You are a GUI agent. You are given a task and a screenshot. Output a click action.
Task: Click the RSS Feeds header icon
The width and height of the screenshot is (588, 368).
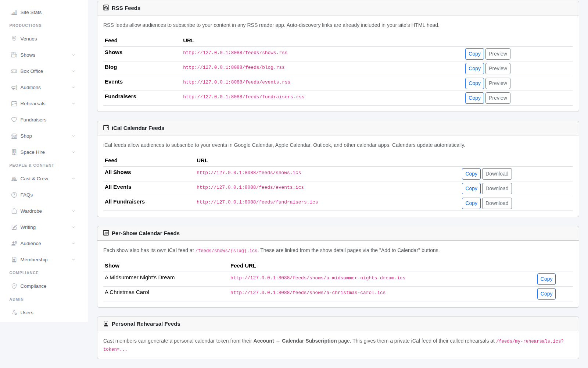click(x=106, y=8)
